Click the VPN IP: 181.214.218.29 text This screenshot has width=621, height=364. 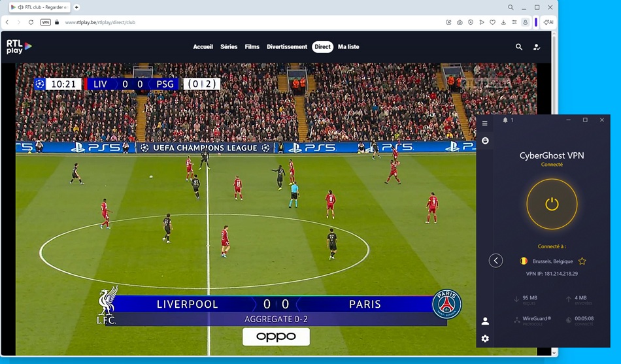point(552,274)
